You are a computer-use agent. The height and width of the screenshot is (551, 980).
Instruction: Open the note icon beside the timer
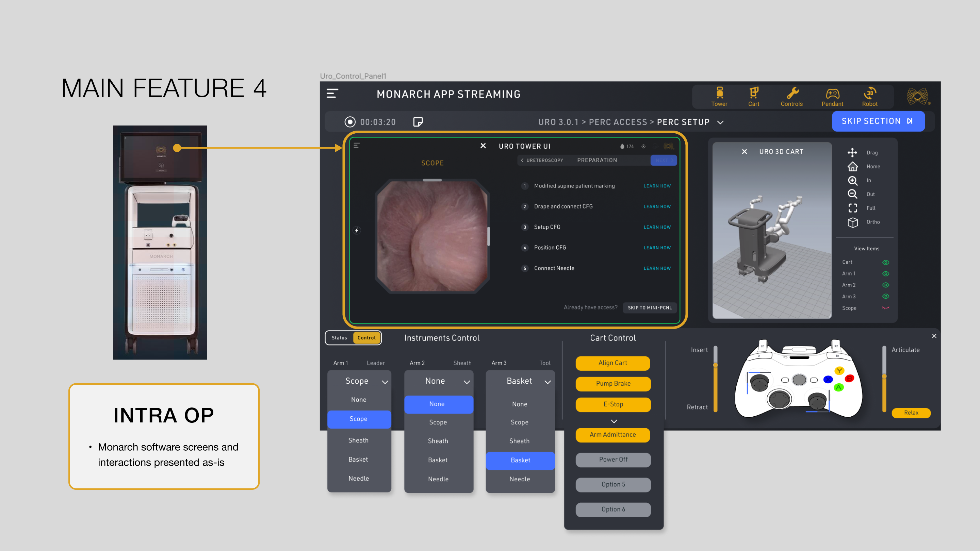(418, 122)
